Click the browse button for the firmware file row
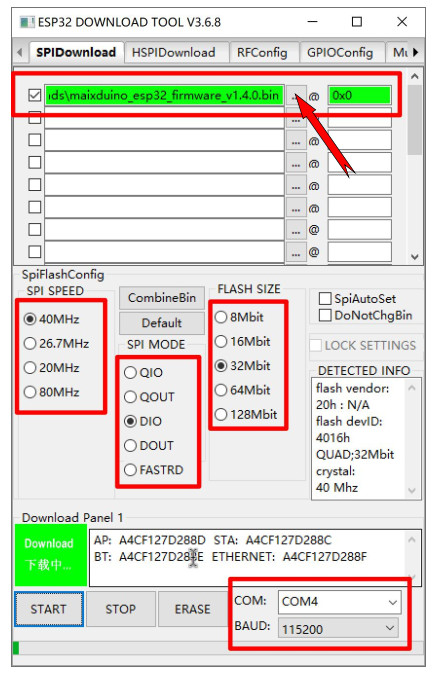 point(295,95)
